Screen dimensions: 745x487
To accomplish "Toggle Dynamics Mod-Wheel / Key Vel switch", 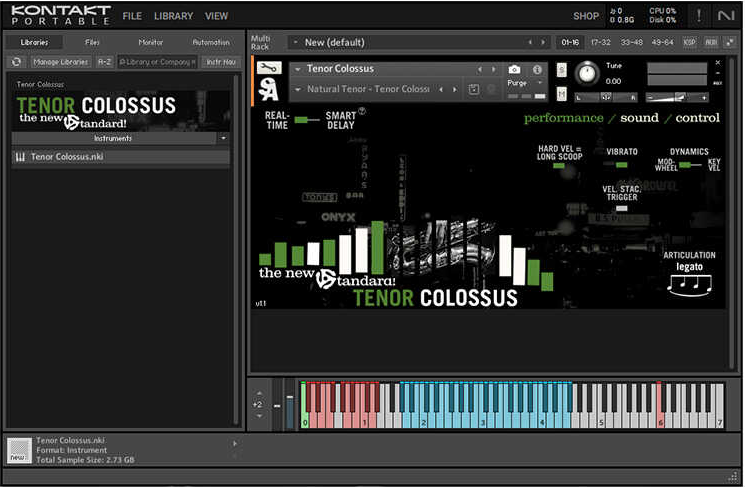I will [690, 165].
